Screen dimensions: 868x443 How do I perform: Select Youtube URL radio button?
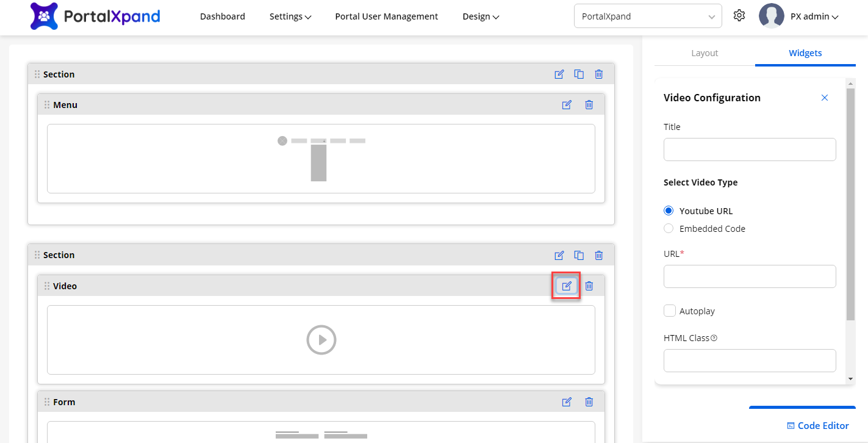pyautogui.click(x=669, y=211)
